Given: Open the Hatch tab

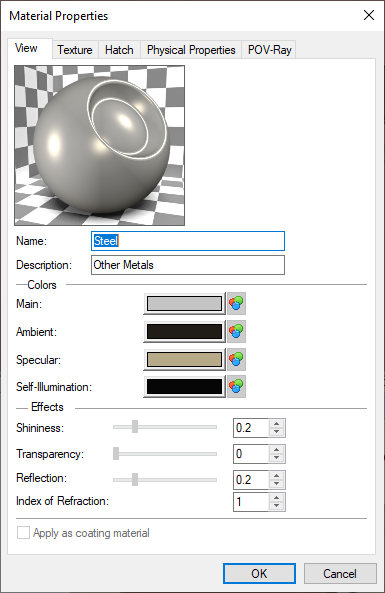Looking at the screenshot, I should (119, 50).
